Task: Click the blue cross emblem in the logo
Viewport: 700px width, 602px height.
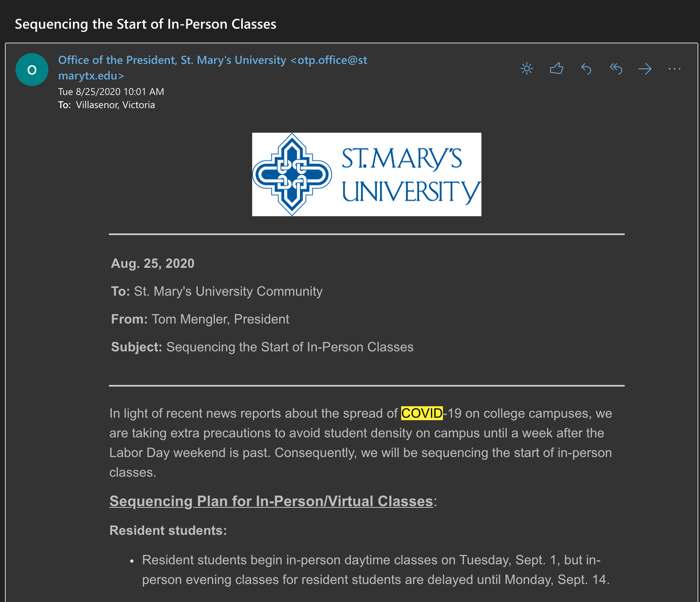Action: (x=292, y=174)
